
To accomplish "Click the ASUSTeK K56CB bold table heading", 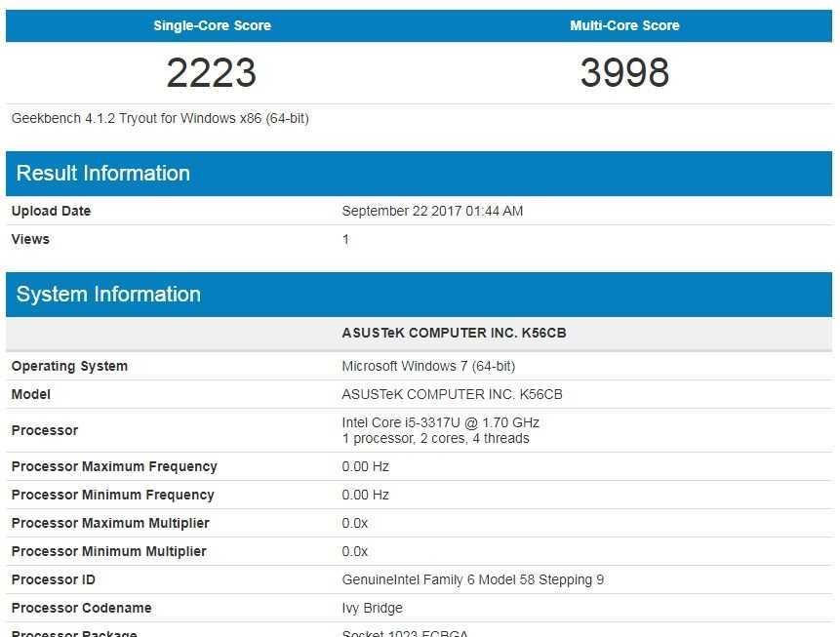I will pyautogui.click(x=454, y=333).
